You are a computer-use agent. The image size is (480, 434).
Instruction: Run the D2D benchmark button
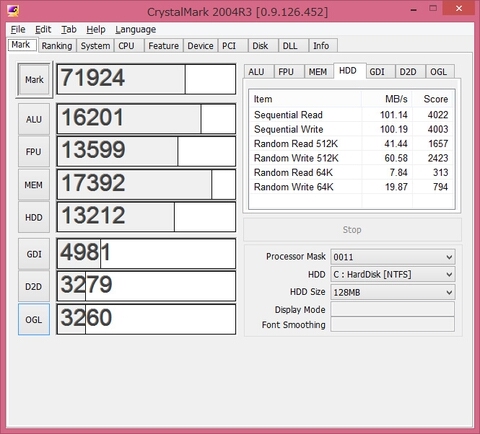[34, 286]
